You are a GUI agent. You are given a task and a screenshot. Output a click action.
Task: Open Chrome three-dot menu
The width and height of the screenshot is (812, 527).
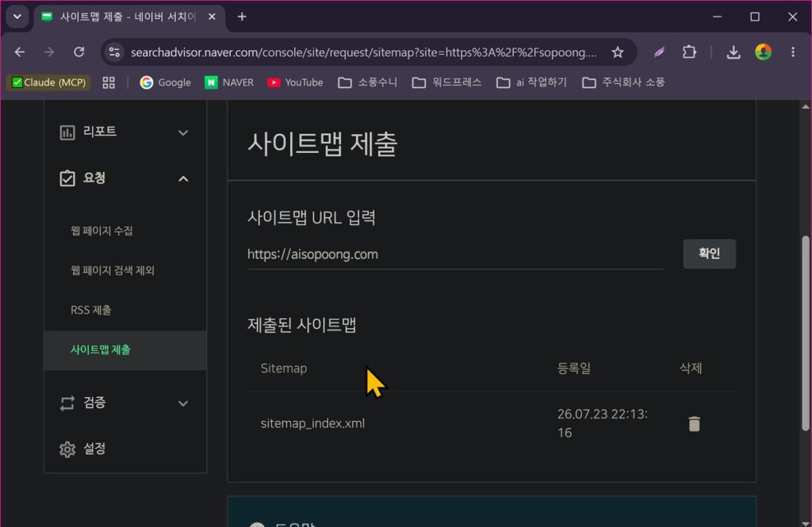click(793, 52)
